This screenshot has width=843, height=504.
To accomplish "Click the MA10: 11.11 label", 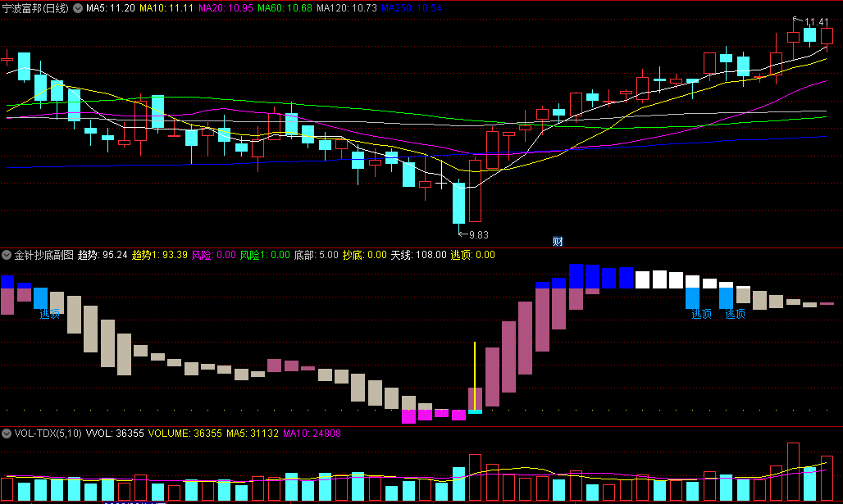I will point(166,8).
